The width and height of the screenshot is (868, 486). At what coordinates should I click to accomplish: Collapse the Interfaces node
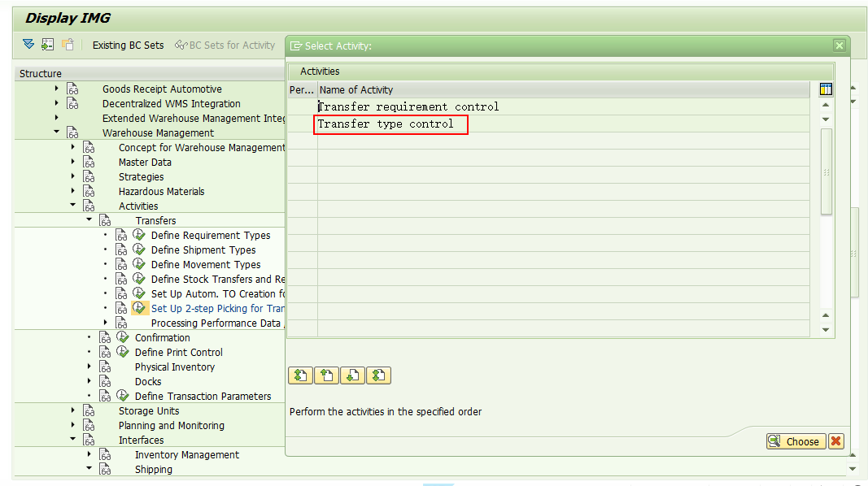coord(72,439)
